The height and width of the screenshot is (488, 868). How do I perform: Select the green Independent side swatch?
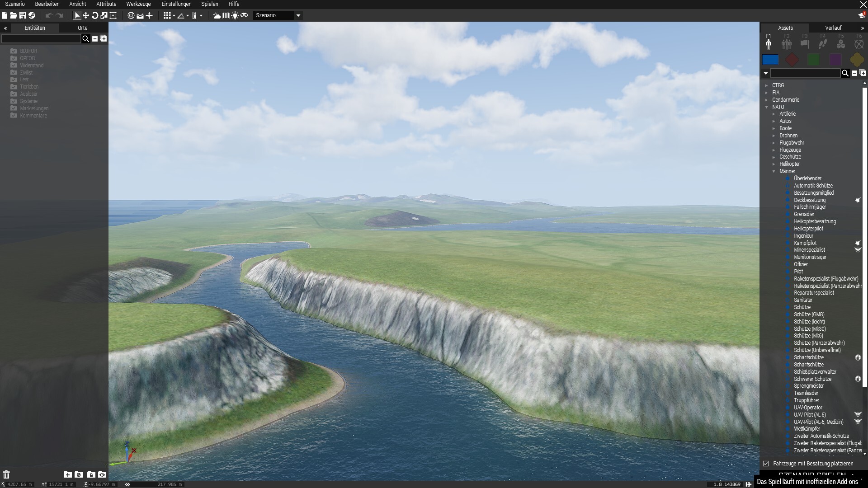[x=814, y=60]
